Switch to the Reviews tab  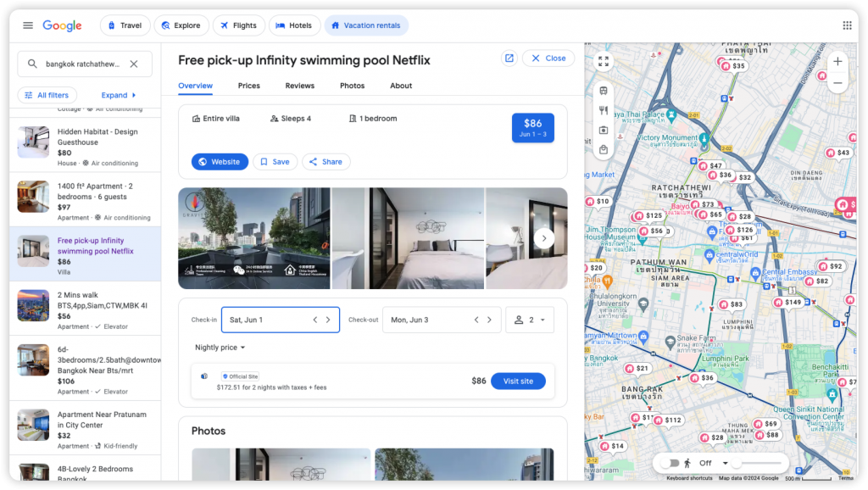(299, 86)
